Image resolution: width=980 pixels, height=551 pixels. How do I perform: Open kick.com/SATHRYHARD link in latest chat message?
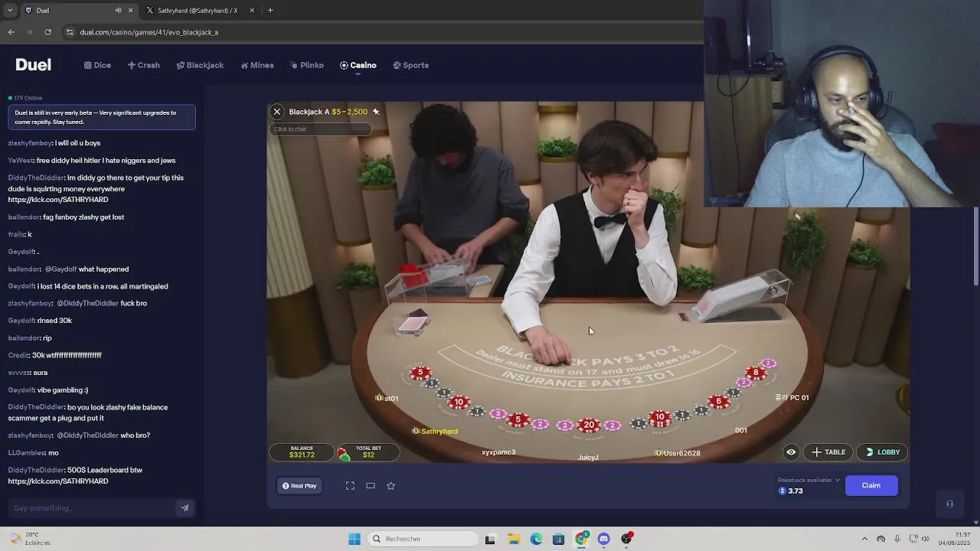[x=58, y=481]
